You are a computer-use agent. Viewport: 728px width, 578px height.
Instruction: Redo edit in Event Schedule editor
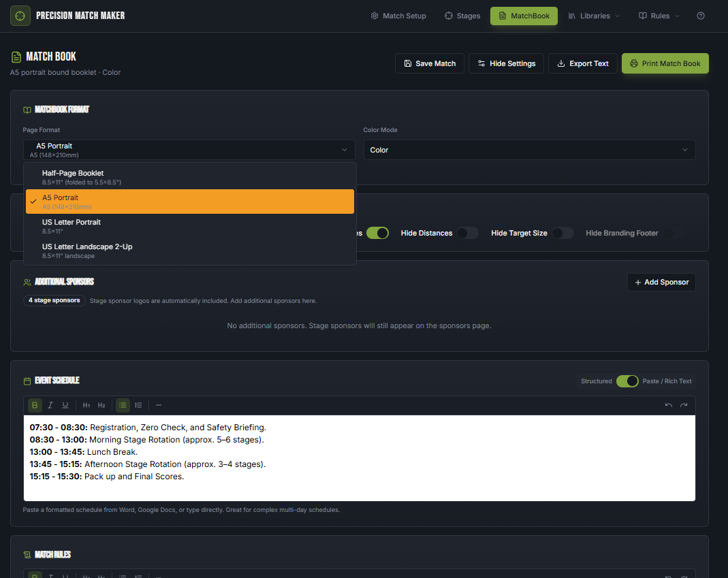point(684,405)
